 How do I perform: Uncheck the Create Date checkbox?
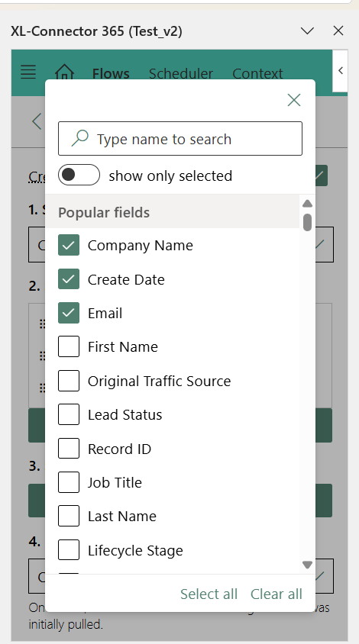coord(69,279)
